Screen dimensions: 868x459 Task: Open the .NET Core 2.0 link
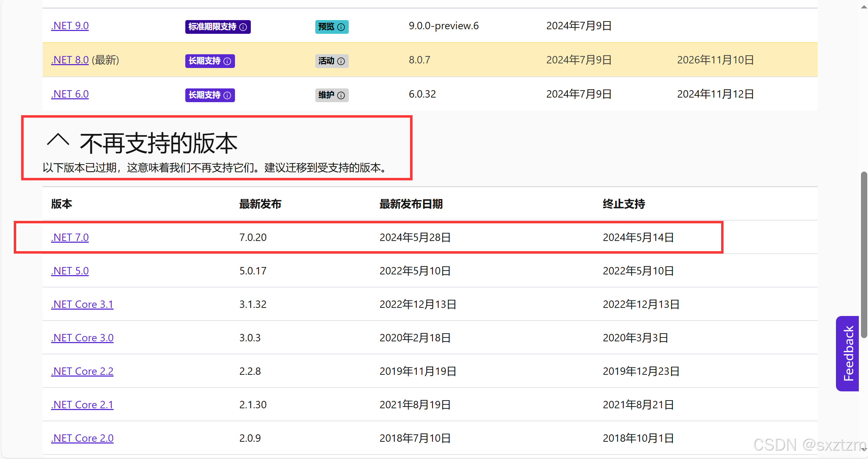82,438
